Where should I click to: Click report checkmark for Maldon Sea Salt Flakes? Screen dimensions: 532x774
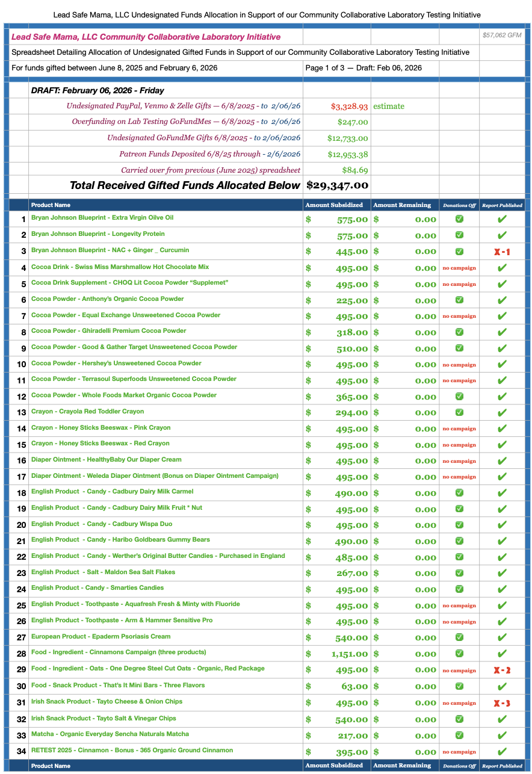[x=501, y=574]
